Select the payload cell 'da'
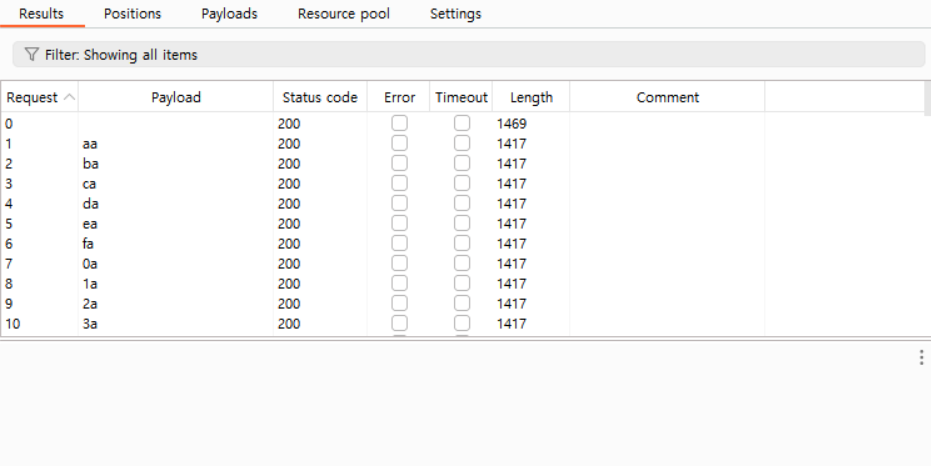Screen dimensions: 931x466 [x=90, y=204]
